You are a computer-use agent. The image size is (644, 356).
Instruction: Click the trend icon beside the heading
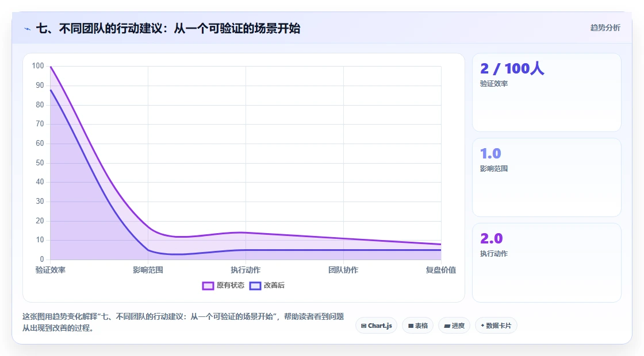point(28,29)
